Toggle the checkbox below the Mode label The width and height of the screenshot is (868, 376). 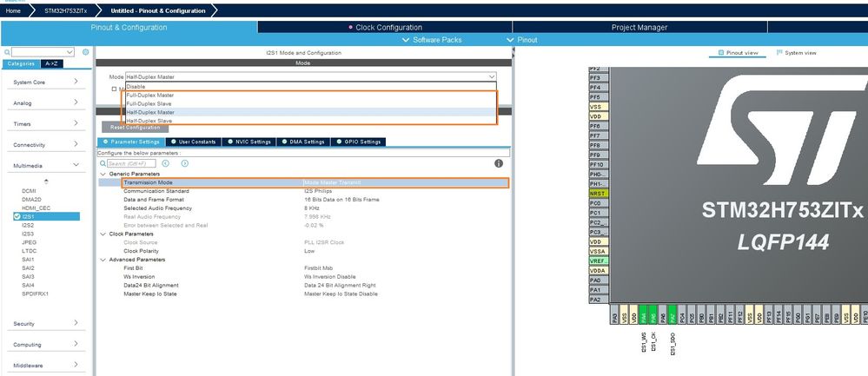[x=114, y=89]
